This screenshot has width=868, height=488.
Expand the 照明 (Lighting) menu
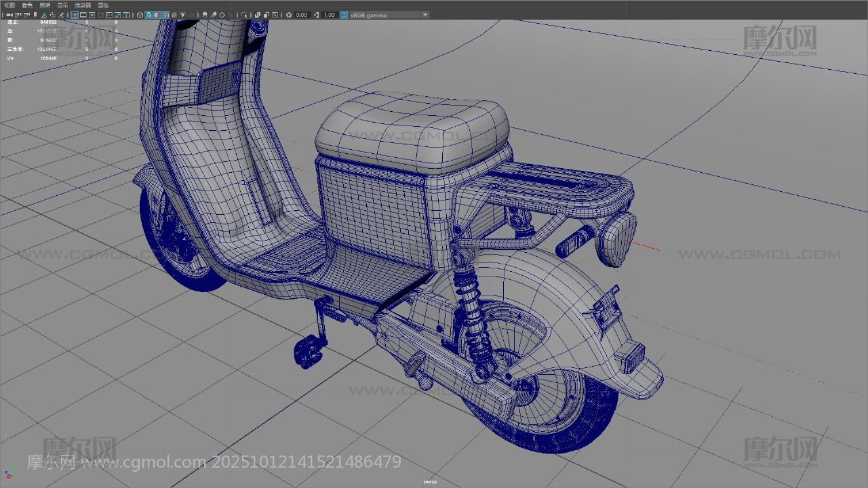[45, 5]
